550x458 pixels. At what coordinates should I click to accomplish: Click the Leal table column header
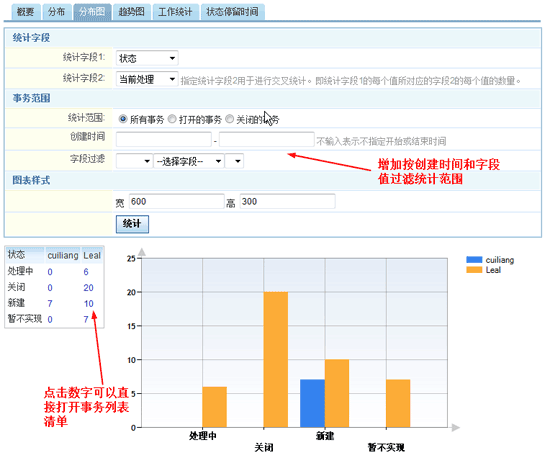pos(92,255)
